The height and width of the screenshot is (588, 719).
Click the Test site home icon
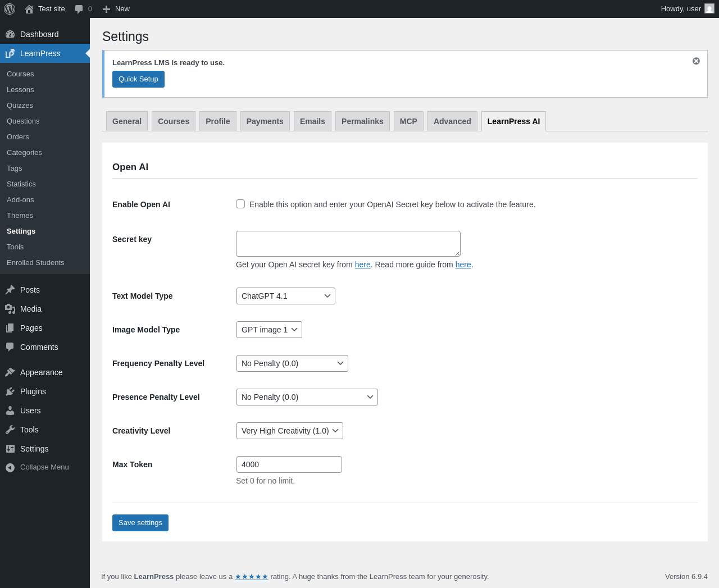pos(29,9)
